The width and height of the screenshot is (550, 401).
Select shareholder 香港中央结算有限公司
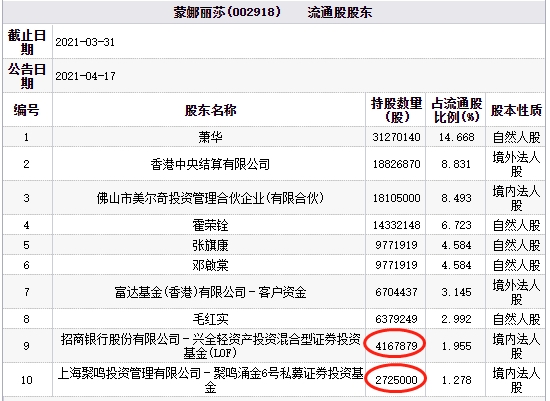pos(210,164)
